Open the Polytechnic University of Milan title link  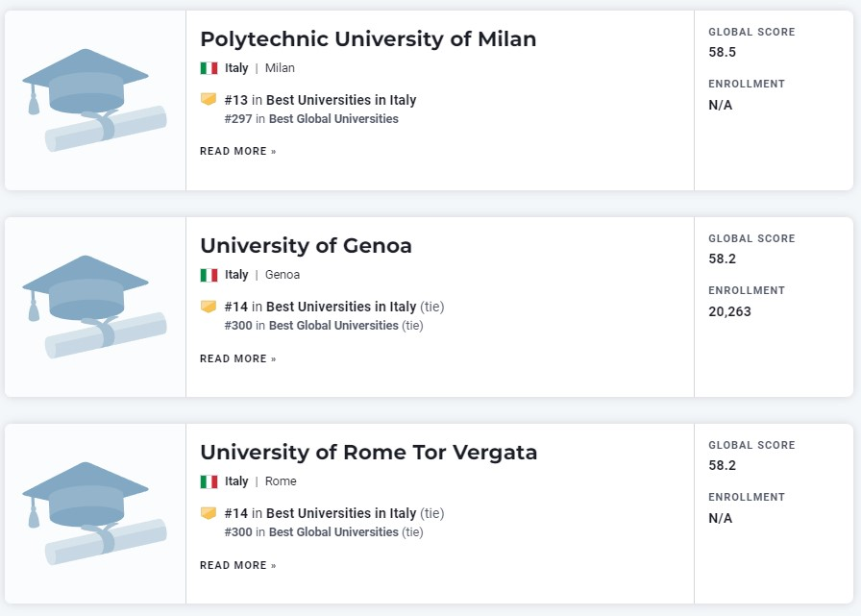(x=368, y=39)
